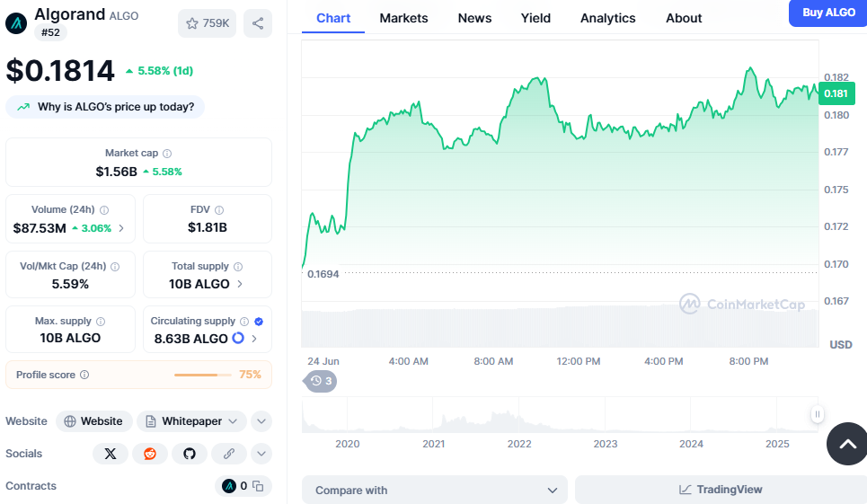Switch to the Yield tab
Screen dimensions: 867x504
[x=535, y=18]
